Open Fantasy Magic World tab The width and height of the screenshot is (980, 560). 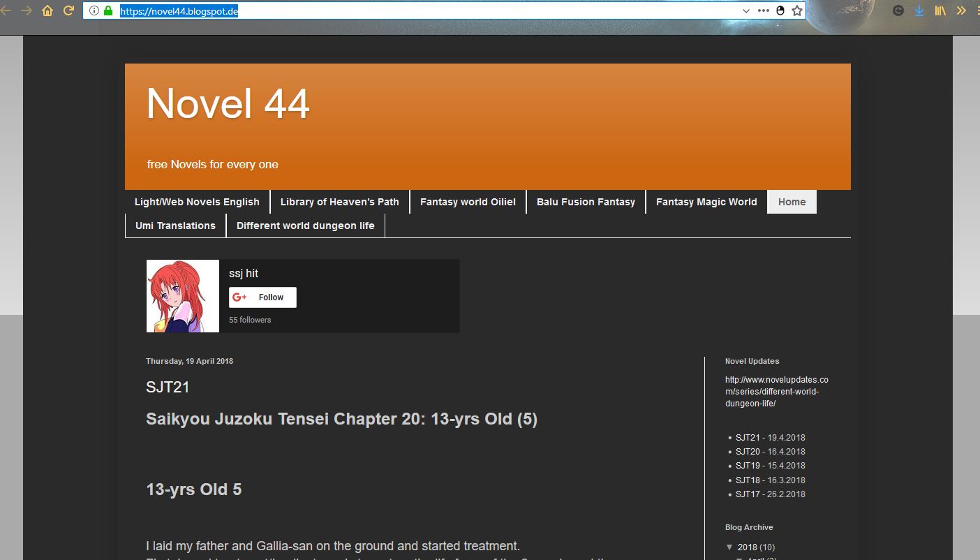[x=706, y=202]
